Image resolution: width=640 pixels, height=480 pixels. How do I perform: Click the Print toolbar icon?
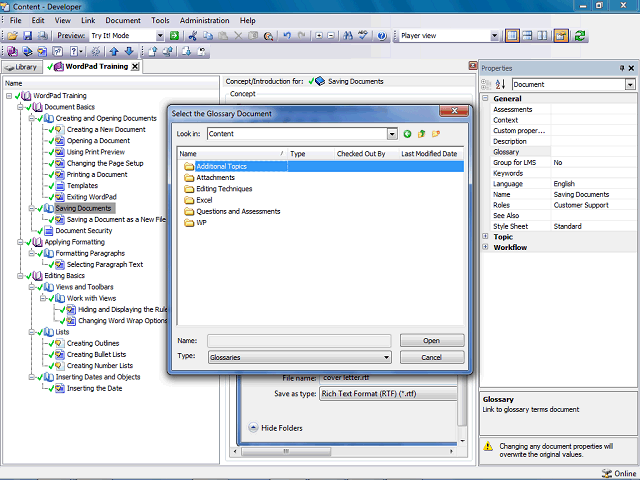coord(42,36)
